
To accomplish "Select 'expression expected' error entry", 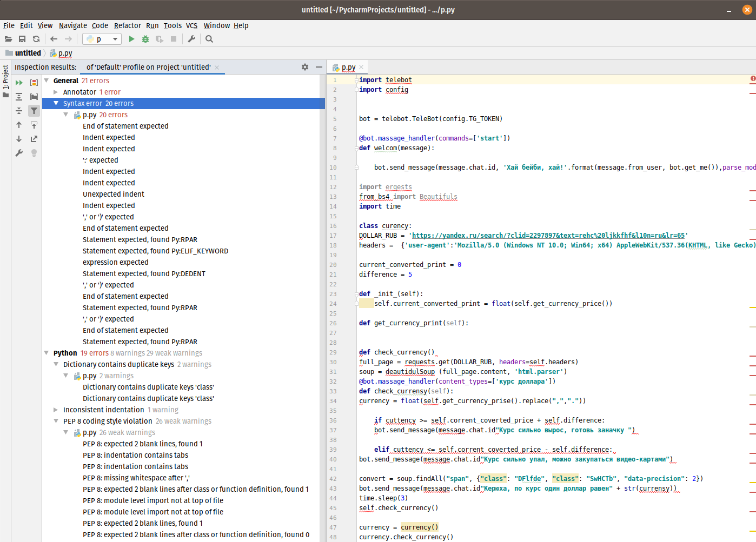I will coord(116,262).
